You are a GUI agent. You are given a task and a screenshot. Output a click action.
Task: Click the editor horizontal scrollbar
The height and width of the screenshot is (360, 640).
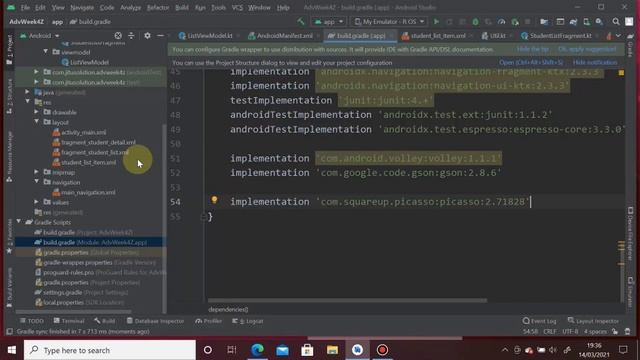pyautogui.click(x=347, y=300)
